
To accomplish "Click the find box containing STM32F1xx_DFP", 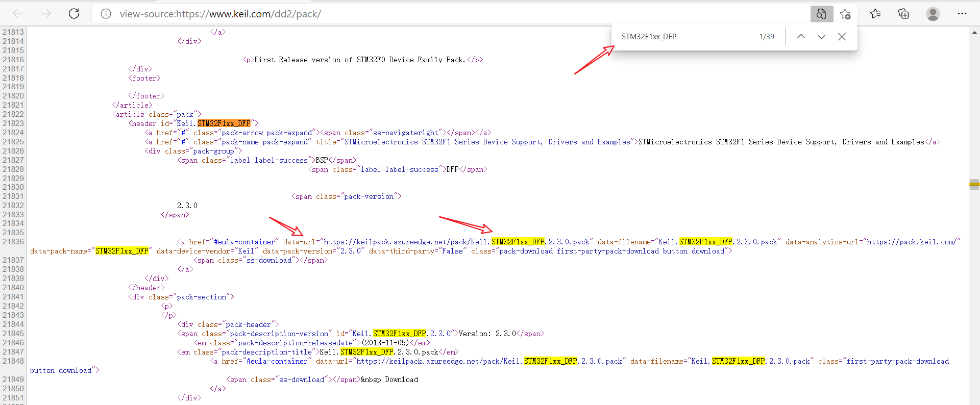I will [x=684, y=37].
